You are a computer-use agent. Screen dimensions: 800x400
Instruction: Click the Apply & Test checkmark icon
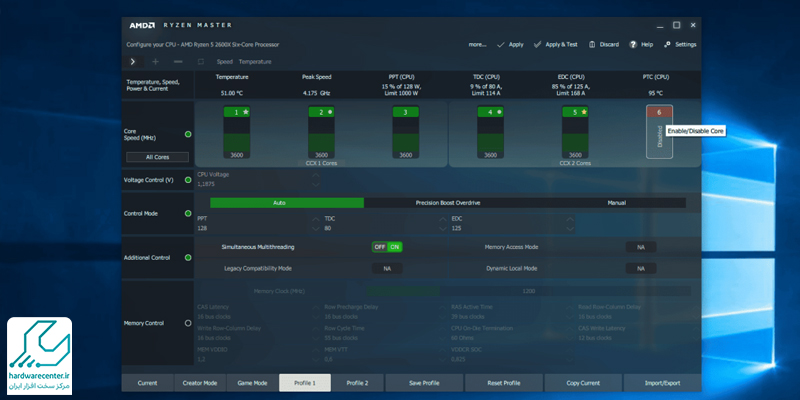537,44
